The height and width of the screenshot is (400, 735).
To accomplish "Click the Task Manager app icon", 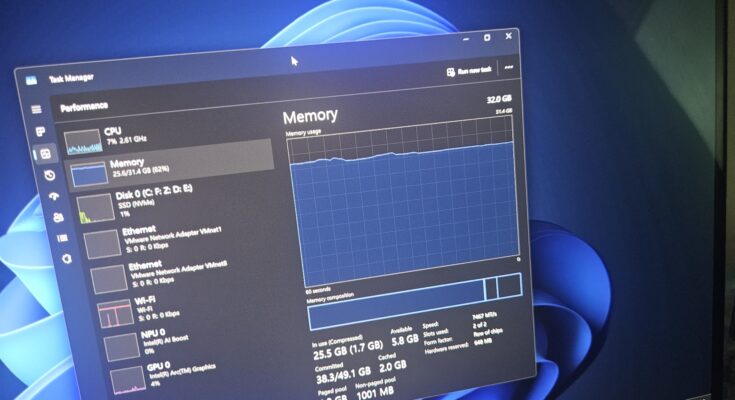I will 32,79.
